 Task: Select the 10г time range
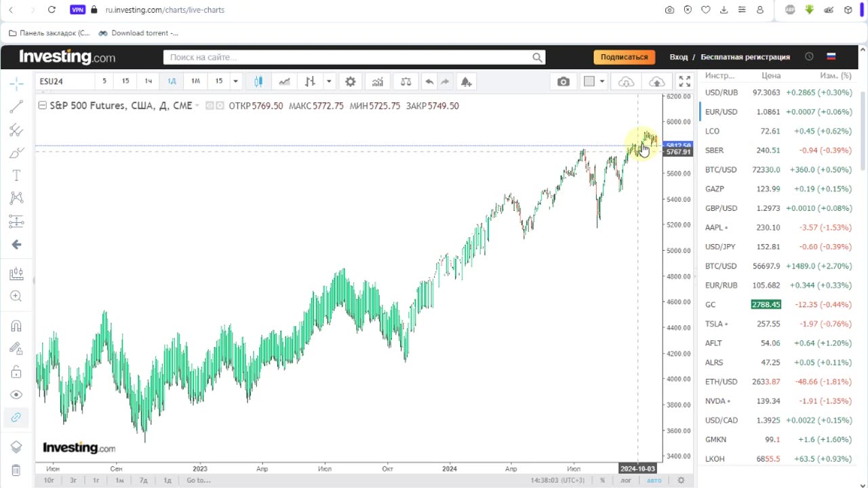pyautogui.click(x=49, y=481)
